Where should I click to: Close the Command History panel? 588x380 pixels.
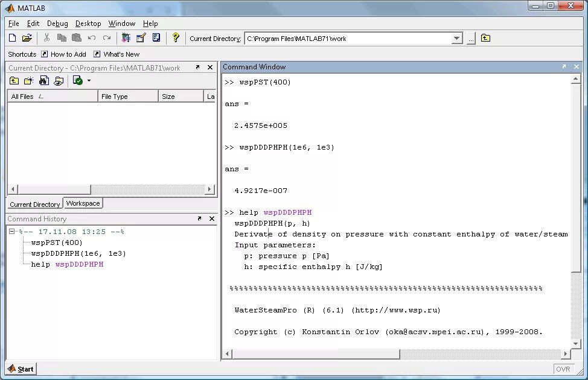[212, 218]
